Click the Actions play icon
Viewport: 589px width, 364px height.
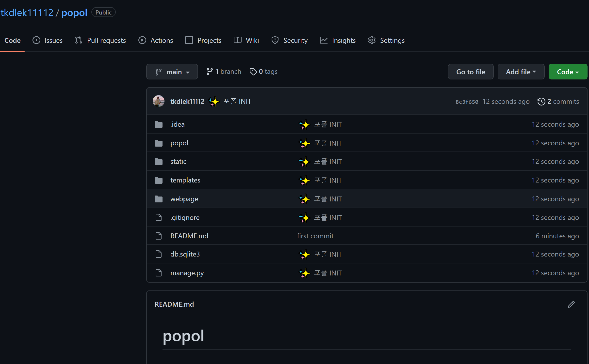point(142,40)
